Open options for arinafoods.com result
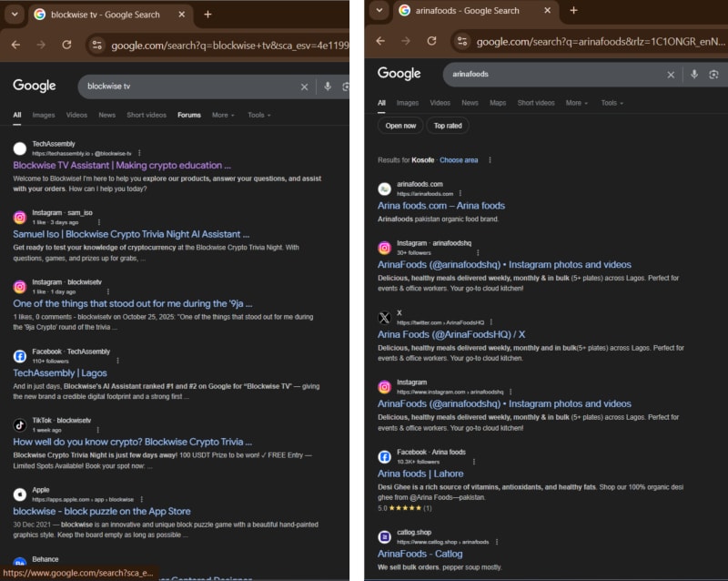The width and height of the screenshot is (728, 581). (x=460, y=193)
